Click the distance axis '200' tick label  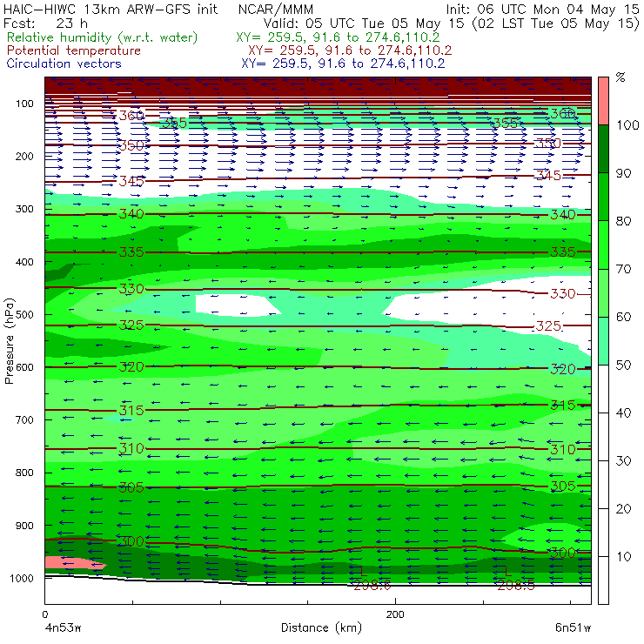(395, 614)
